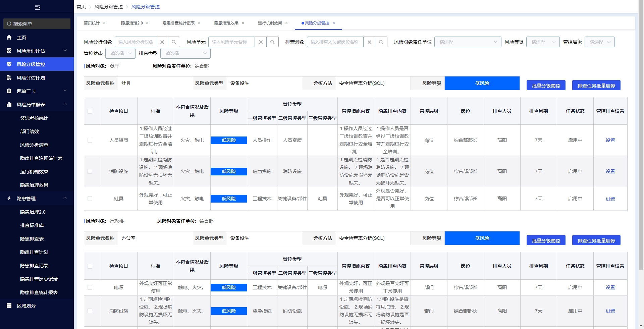
Task: Click the 风险辨识评估 edit icon
Action: pos(9,51)
